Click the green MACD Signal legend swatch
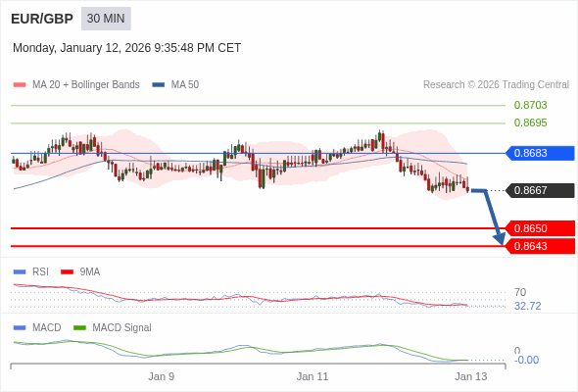Image resolution: width=578 pixels, height=392 pixels. [79, 328]
